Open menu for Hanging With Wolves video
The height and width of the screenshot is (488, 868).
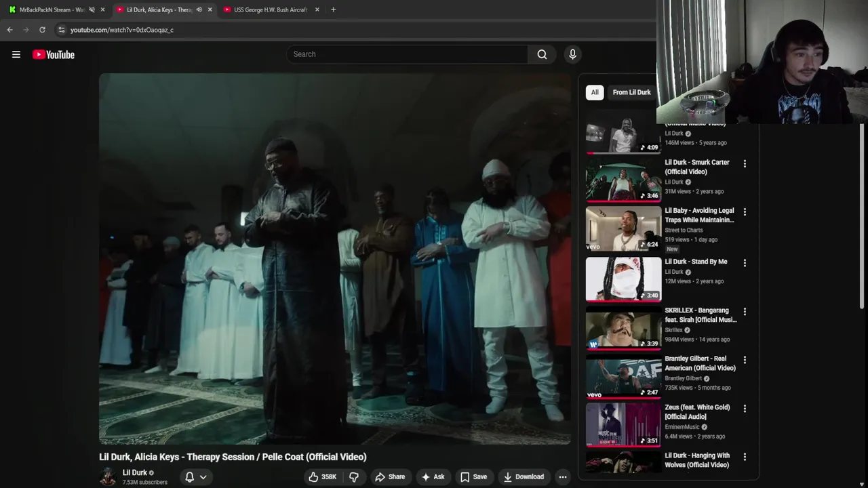(745, 457)
